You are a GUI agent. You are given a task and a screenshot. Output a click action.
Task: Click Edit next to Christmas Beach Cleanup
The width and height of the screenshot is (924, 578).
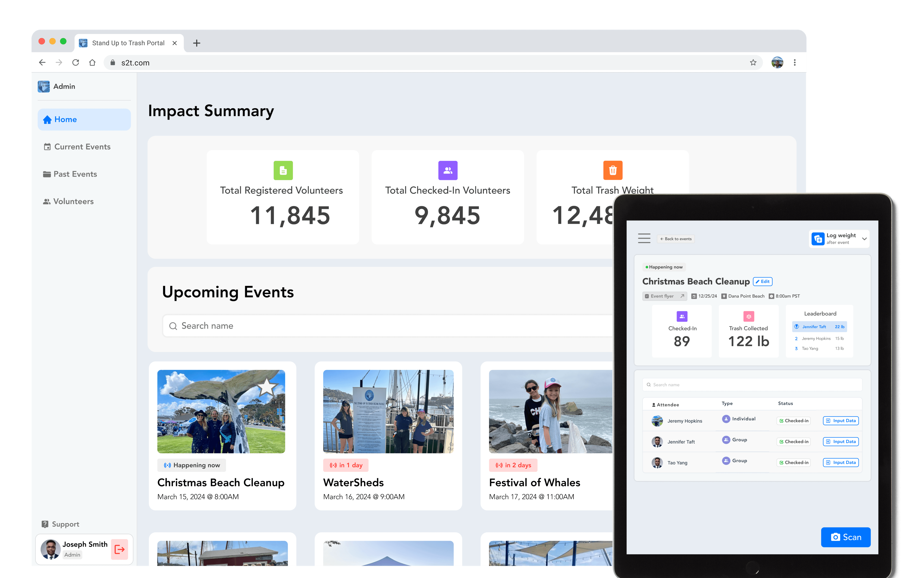[763, 281]
